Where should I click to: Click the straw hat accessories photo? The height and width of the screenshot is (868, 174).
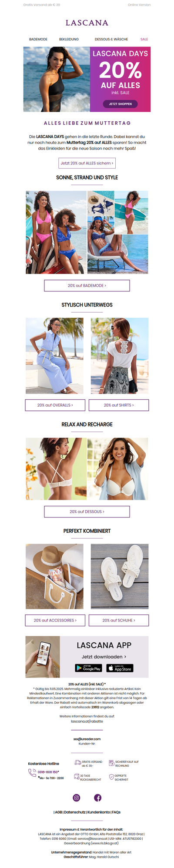pyautogui.click(x=54, y=576)
